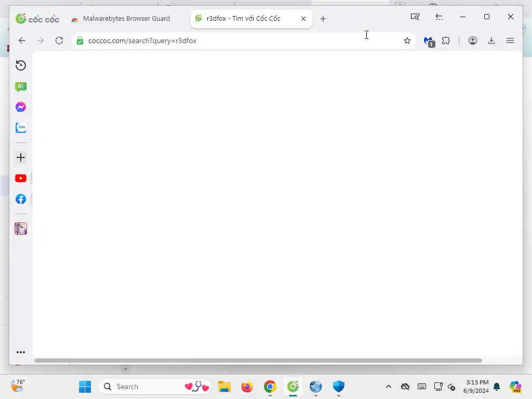Screen dimensions: 532x399
Task: Open notifications bell in system tray
Action: 497,387
